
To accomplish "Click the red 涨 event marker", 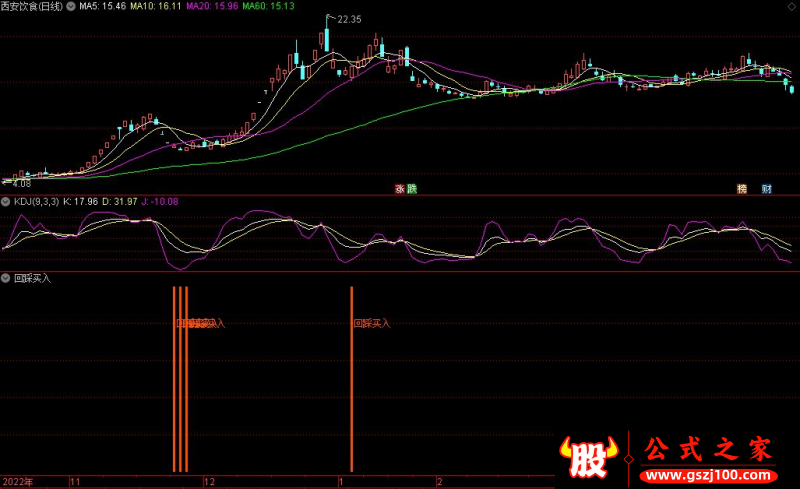I will pos(398,188).
